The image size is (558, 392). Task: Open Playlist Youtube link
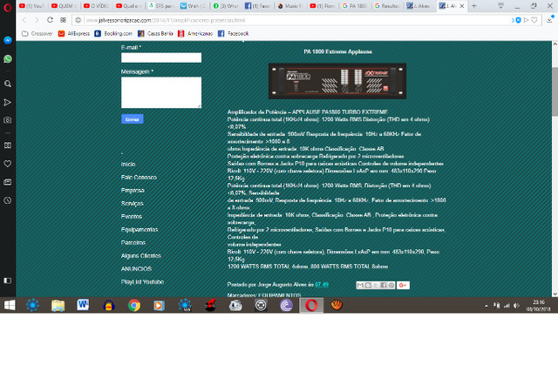pyautogui.click(x=142, y=282)
